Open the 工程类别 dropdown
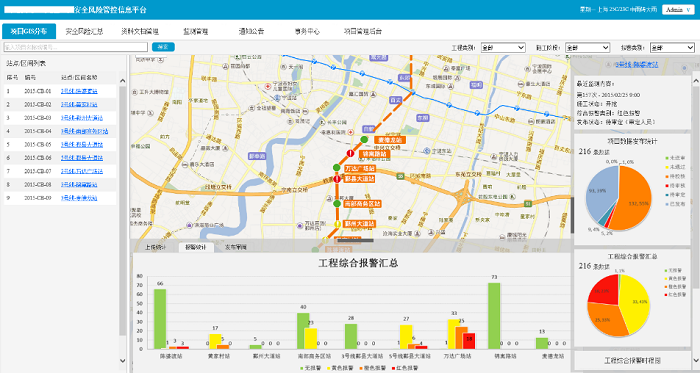 (503, 47)
